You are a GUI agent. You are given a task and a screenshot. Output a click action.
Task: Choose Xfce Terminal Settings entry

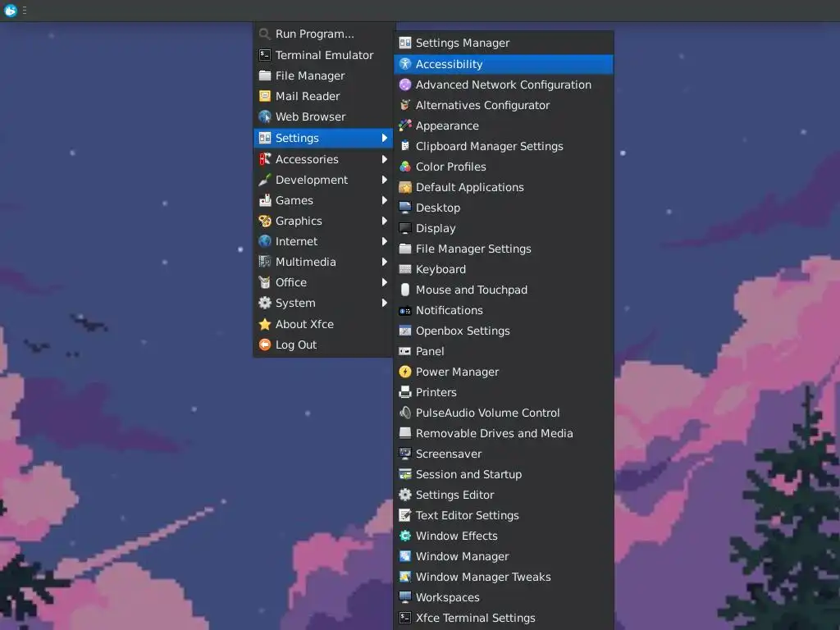coord(504,618)
